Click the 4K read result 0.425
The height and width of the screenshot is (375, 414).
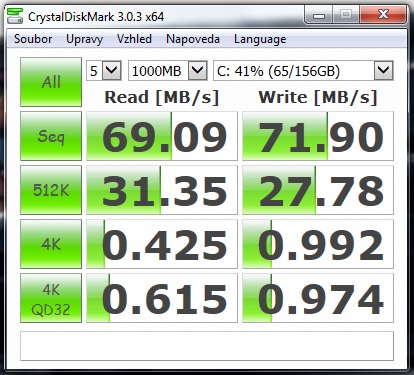click(162, 244)
